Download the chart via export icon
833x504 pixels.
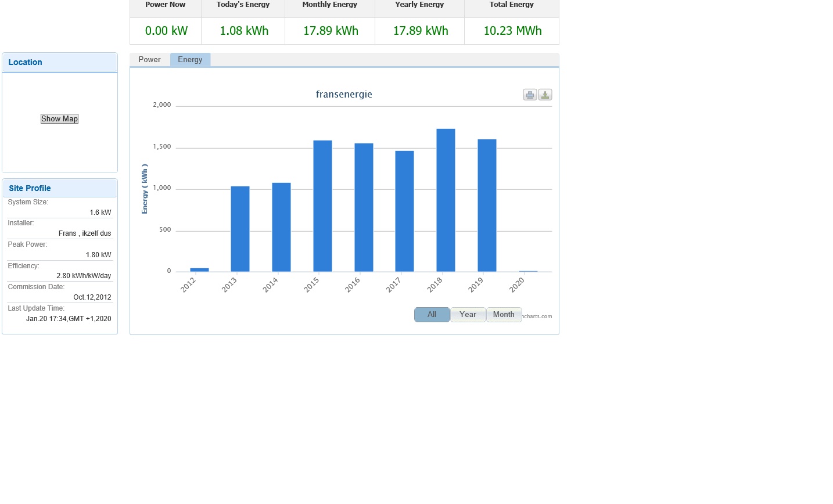coord(545,95)
